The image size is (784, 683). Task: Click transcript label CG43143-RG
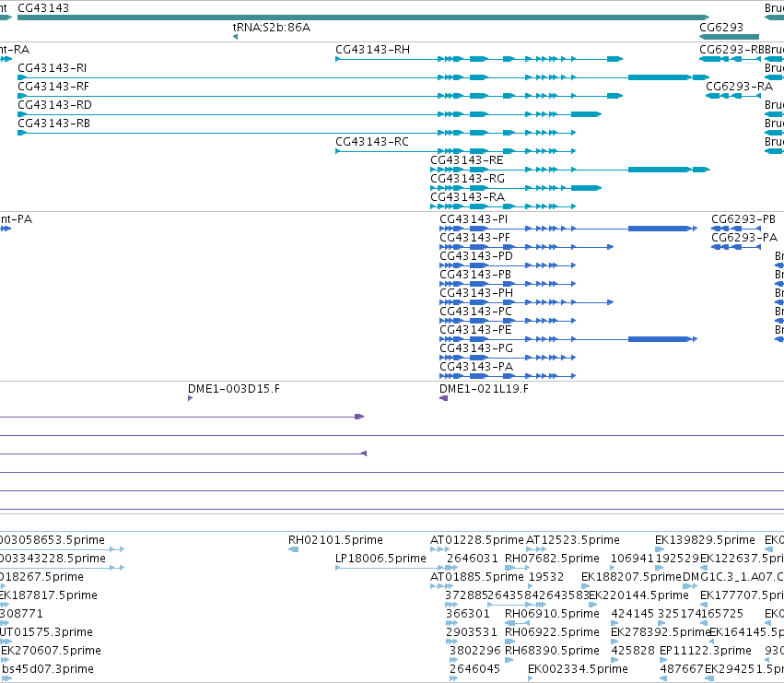pyautogui.click(x=467, y=179)
